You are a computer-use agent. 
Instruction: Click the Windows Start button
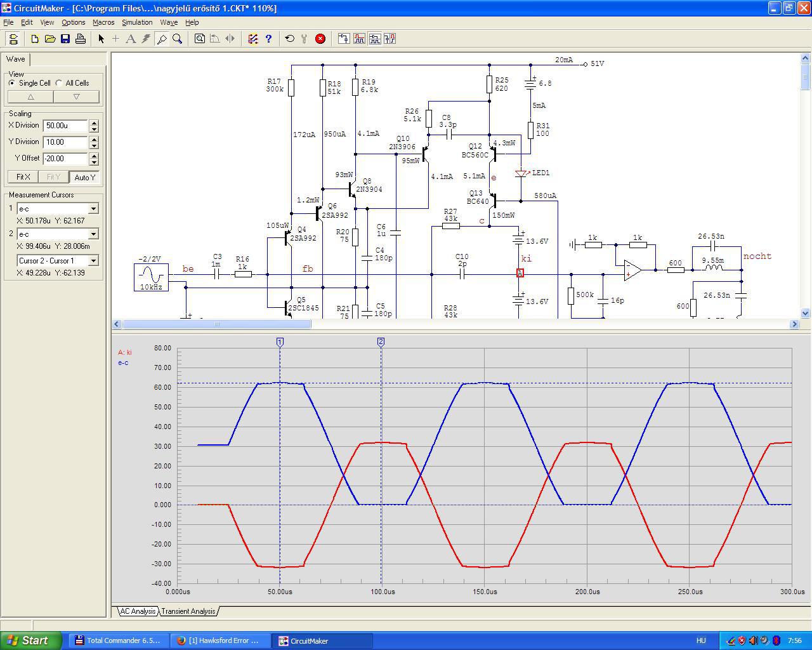coord(30,640)
